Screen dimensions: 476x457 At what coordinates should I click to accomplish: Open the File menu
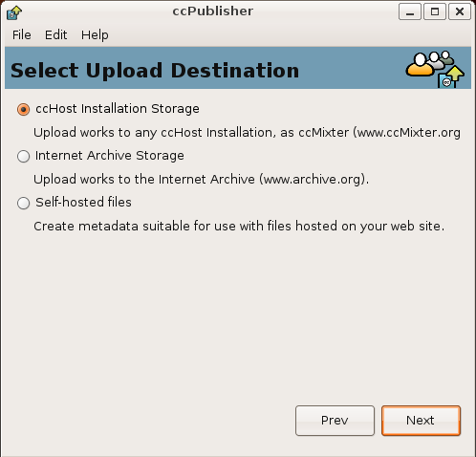22,34
